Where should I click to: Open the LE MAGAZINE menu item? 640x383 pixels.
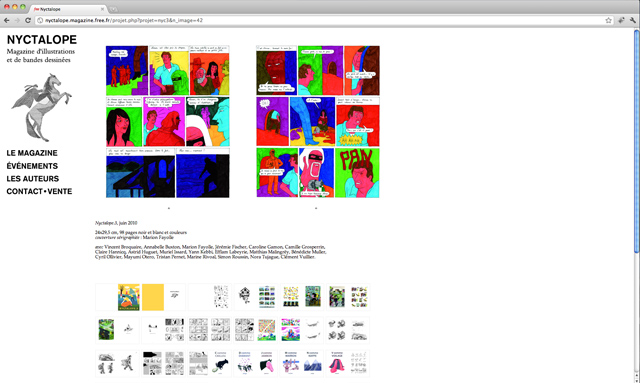pos(32,153)
